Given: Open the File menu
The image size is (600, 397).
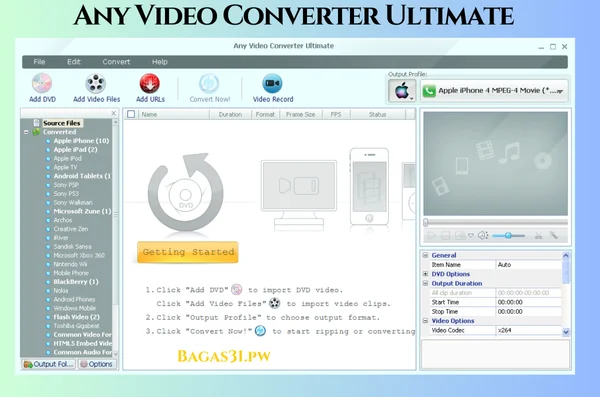Looking at the screenshot, I should 39,62.
